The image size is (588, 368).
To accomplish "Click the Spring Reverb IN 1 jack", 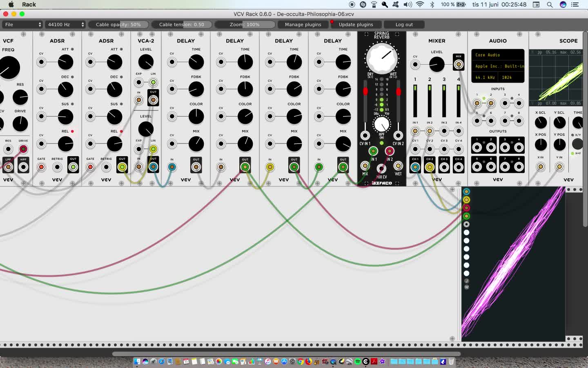I will [373, 151].
